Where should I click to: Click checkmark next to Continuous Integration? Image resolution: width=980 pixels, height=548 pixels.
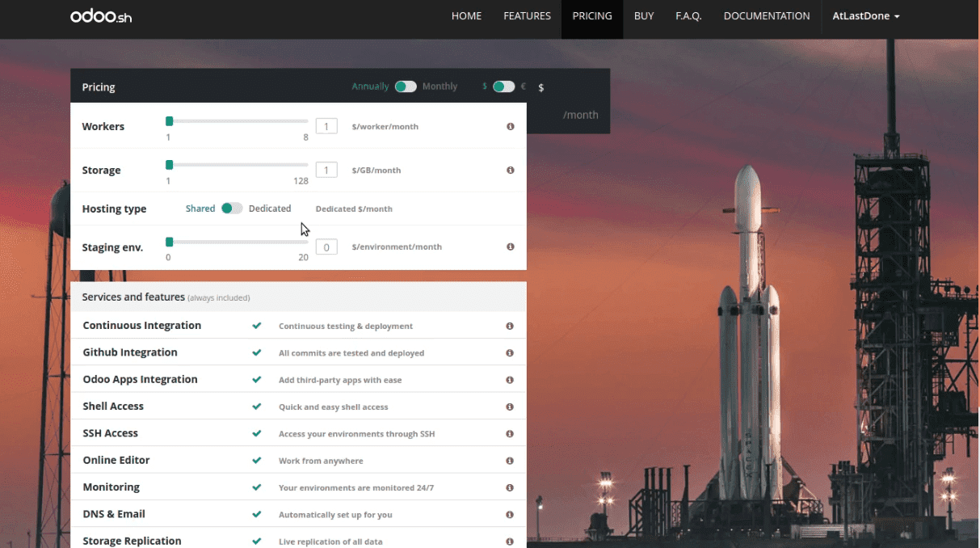(257, 326)
